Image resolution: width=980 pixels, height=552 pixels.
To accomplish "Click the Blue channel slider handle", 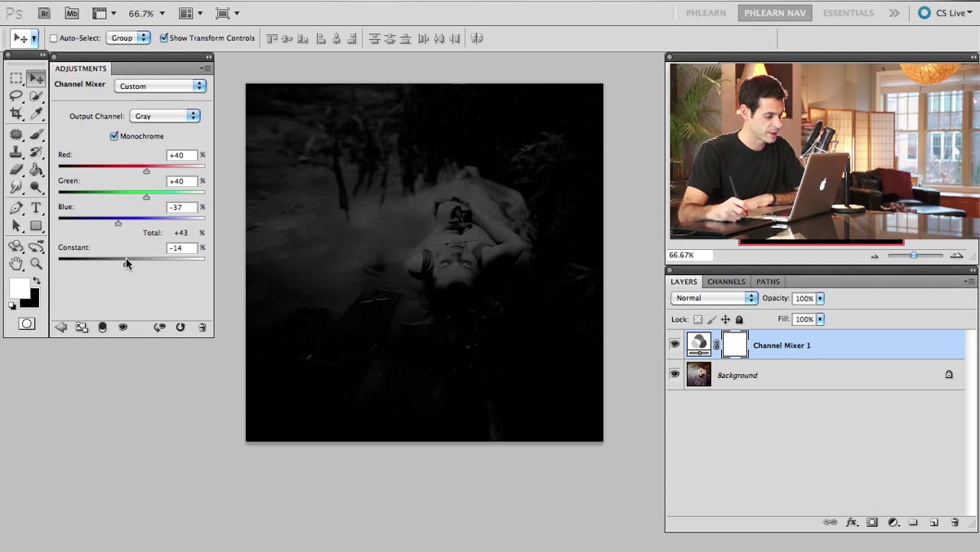I will [118, 223].
